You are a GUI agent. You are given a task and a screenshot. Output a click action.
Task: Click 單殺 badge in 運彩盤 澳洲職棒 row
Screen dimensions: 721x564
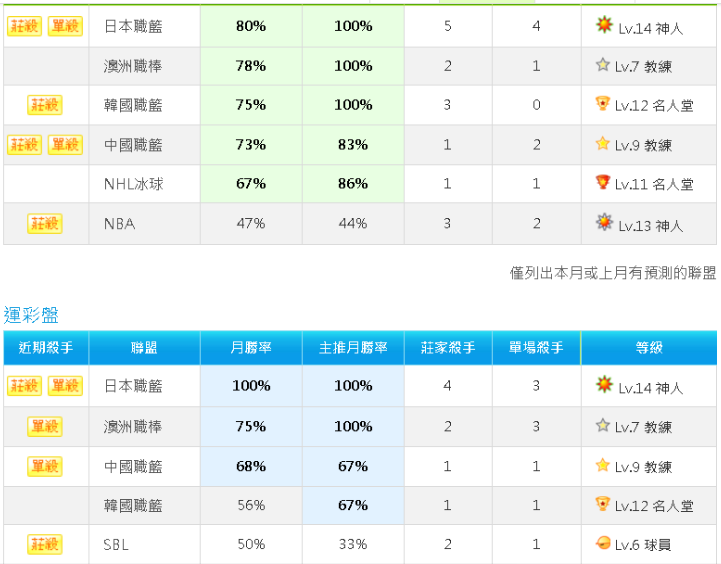(x=45, y=427)
